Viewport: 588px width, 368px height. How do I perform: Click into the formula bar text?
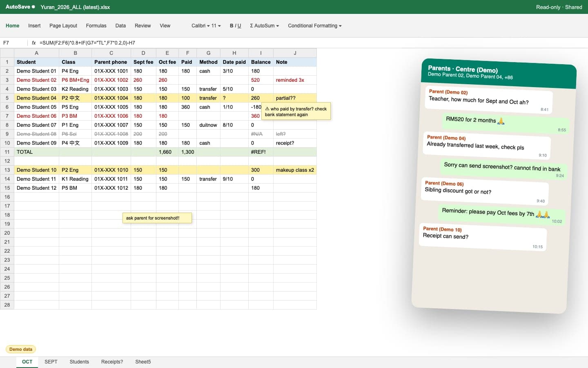tap(87, 43)
